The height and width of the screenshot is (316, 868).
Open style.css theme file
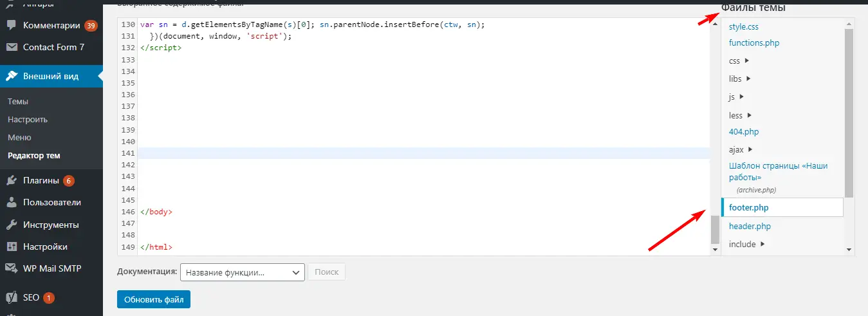tap(744, 27)
